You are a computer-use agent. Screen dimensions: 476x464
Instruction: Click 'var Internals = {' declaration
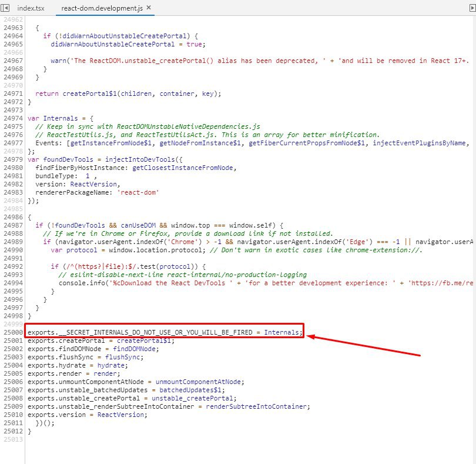click(x=61, y=118)
